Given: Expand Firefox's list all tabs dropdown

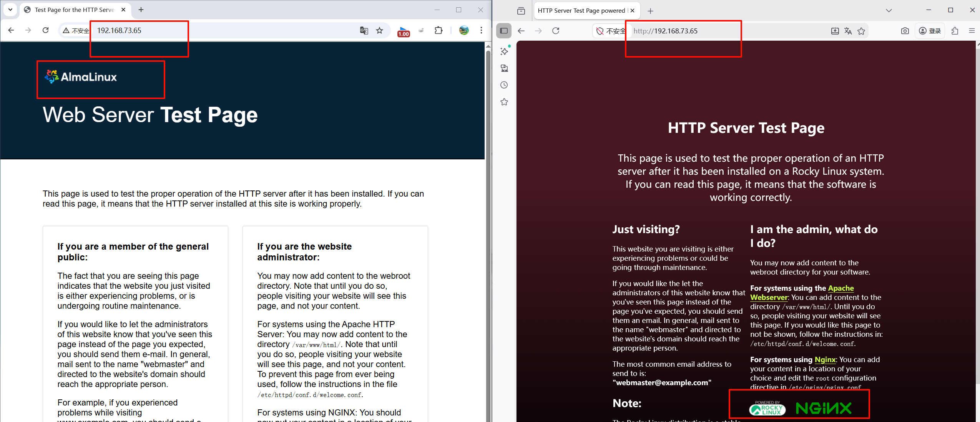Looking at the screenshot, I should 889,11.
